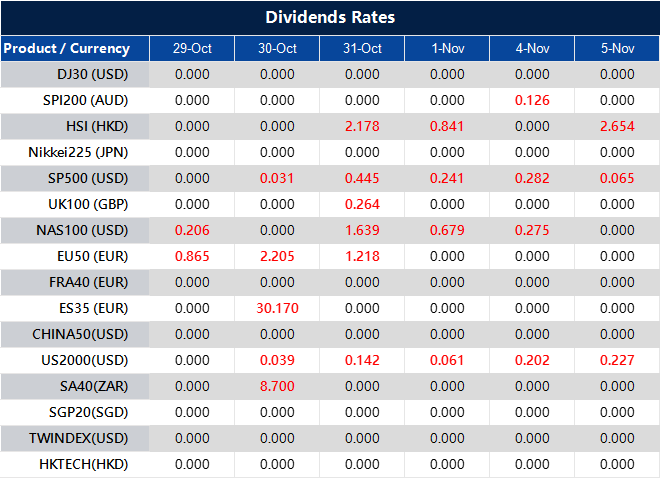The width and height of the screenshot is (660, 478).
Task: Select the SA40 (ZAR) 8.700 value
Action: click(277, 386)
